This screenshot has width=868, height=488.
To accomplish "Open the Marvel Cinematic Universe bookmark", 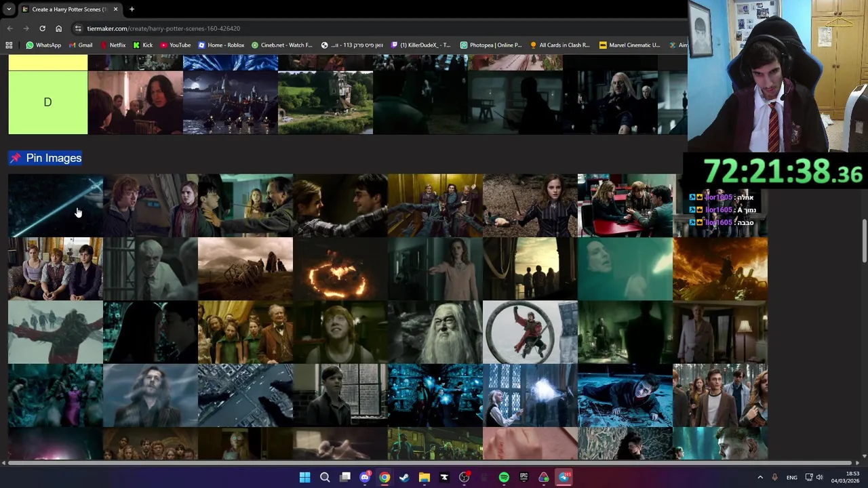I will tap(630, 45).
